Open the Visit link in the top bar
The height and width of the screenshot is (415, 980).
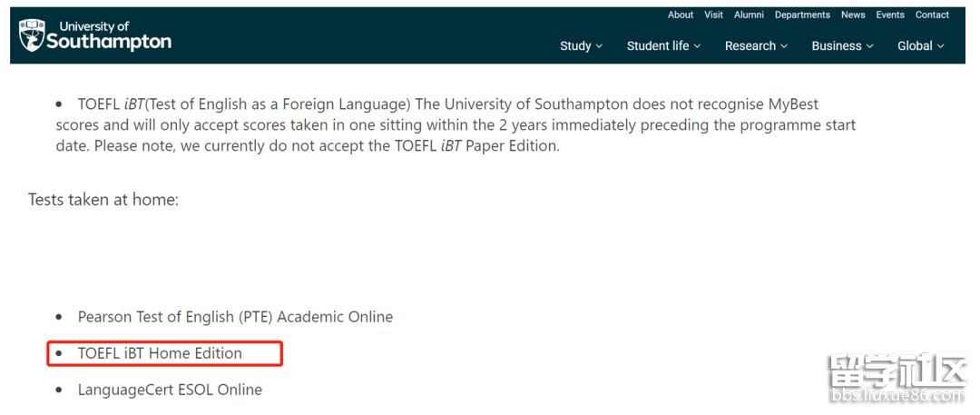(x=714, y=15)
